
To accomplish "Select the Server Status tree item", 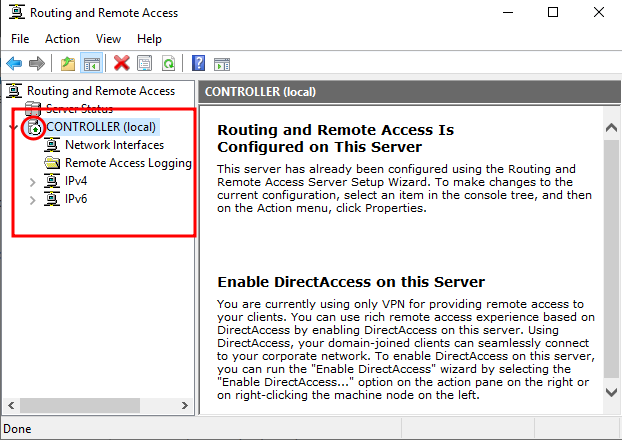I will (79, 109).
